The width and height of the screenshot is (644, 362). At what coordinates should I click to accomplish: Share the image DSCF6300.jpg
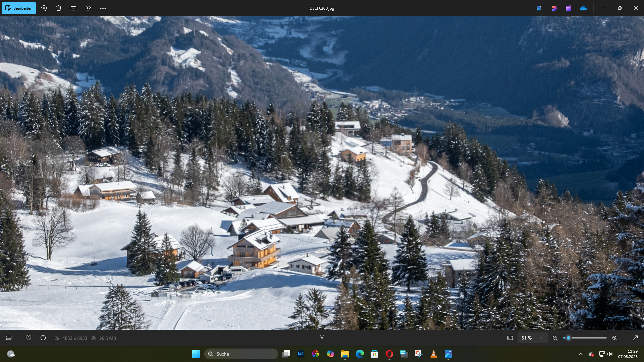pyautogui.click(x=88, y=8)
